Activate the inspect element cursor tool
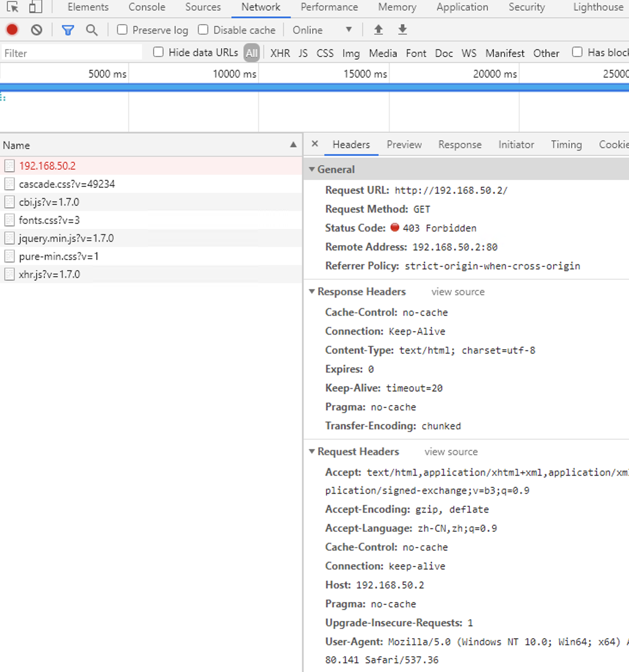 tap(12, 7)
